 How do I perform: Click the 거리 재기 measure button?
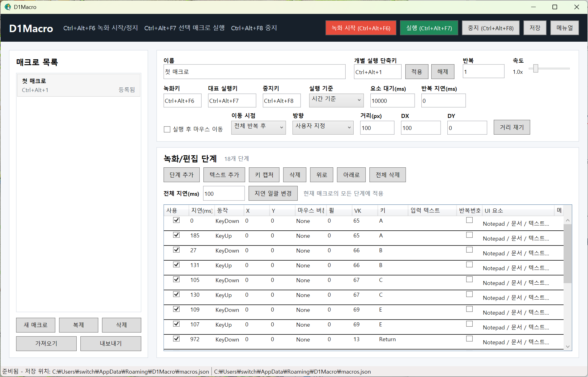(x=512, y=127)
